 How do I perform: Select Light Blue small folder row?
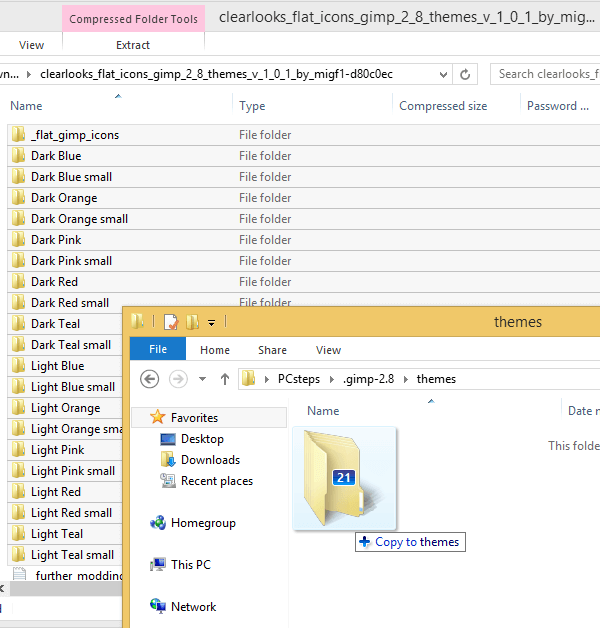point(65,386)
